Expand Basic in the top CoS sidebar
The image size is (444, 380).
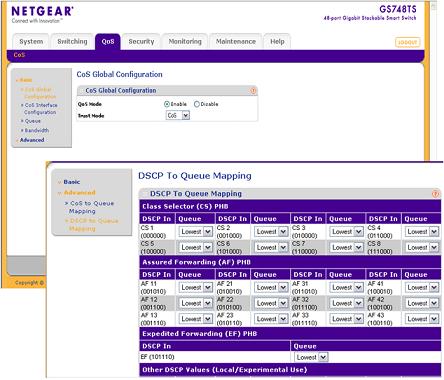(26, 80)
